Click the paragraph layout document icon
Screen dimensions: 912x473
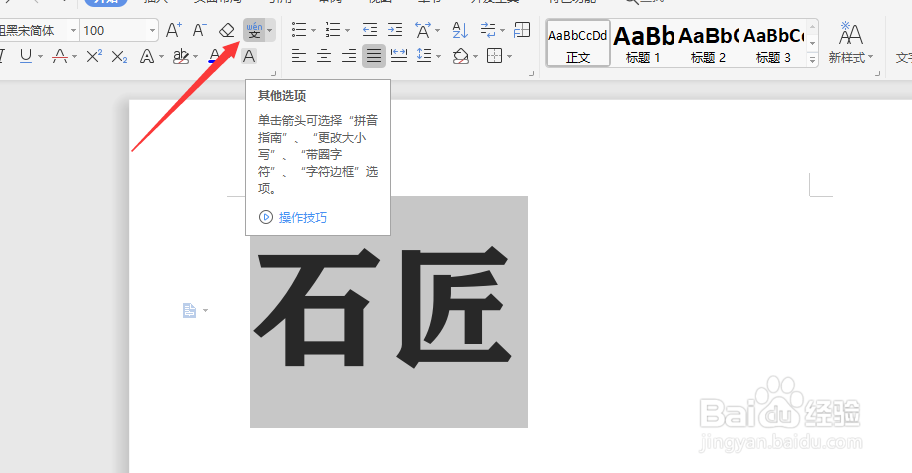(x=189, y=310)
